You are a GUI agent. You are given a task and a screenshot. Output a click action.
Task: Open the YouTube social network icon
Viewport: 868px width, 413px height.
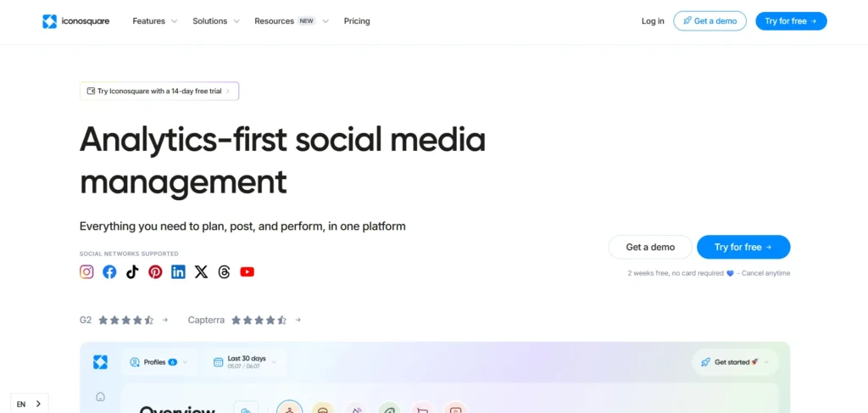point(247,272)
